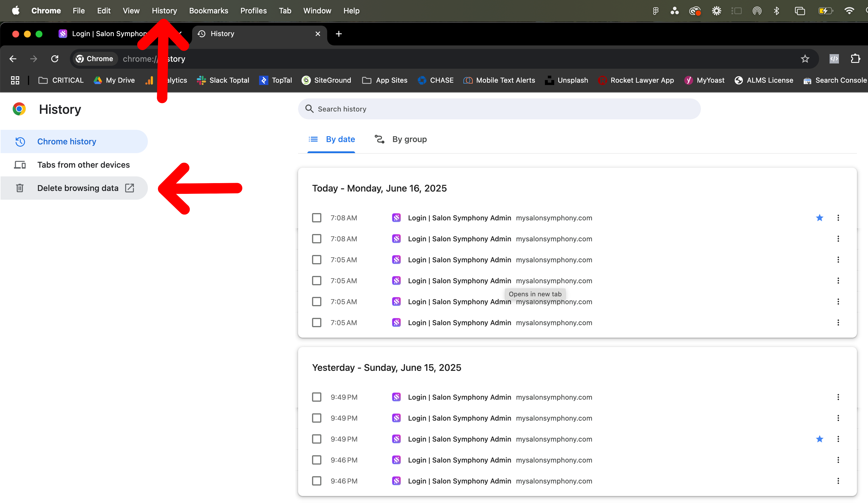This screenshot has height=503, width=868.
Task: Open Tabs from other devices
Action: (74, 165)
